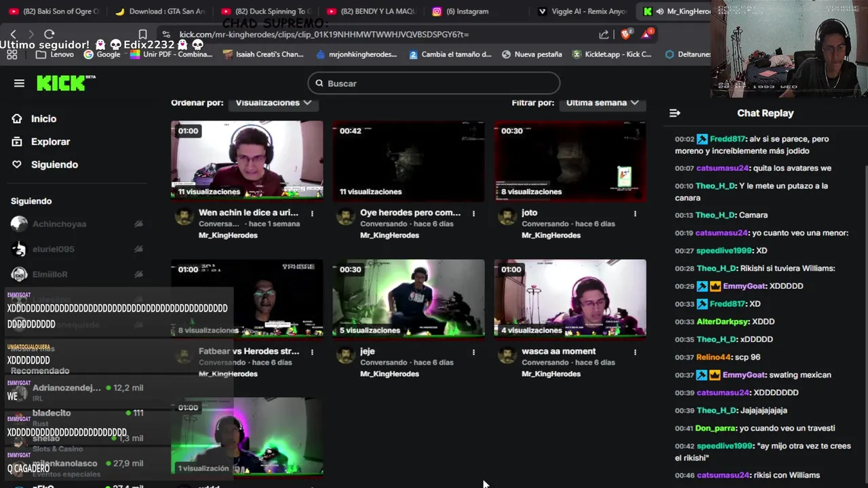Switch to the 'Download : GTA San An...' tab

click(160, 12)
